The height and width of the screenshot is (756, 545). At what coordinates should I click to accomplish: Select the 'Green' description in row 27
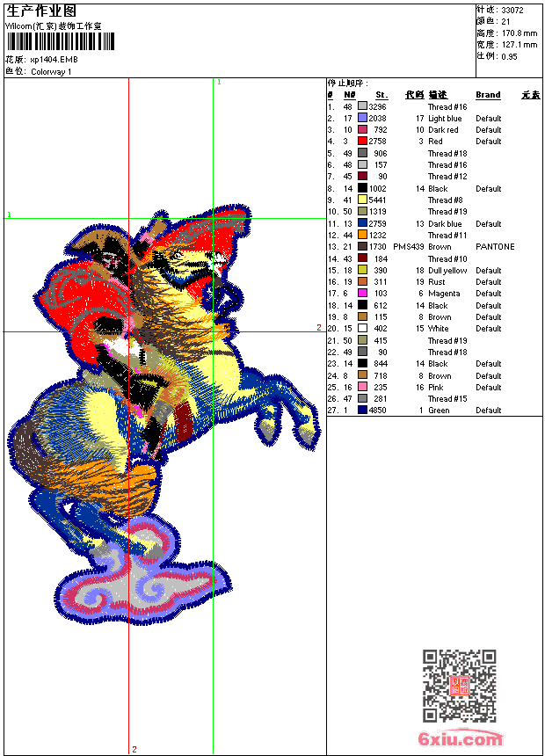(x=439, y=411)
